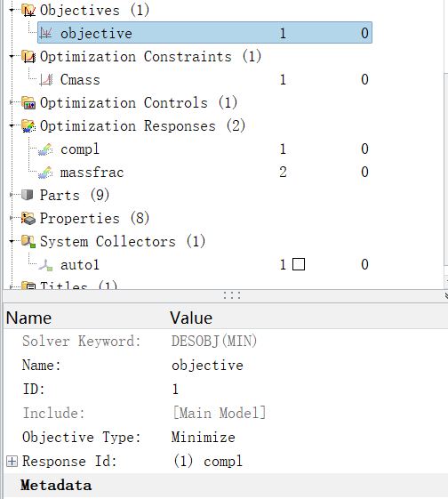This screenshot has width=448, height=499.
Task: Click the compl response icon
Action: tap(46, 149)
